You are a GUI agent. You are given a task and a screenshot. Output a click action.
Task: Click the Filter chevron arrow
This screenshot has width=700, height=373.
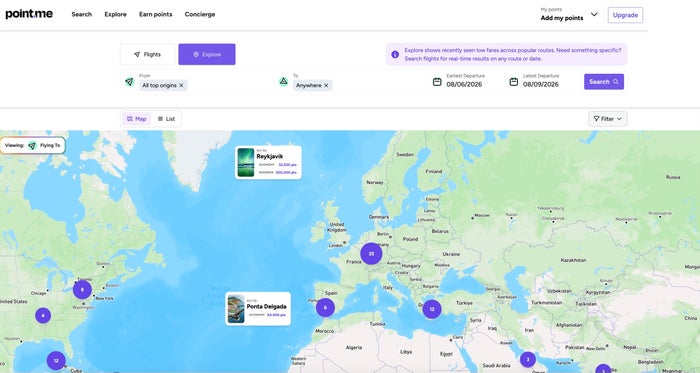click(x=619, y=119)
